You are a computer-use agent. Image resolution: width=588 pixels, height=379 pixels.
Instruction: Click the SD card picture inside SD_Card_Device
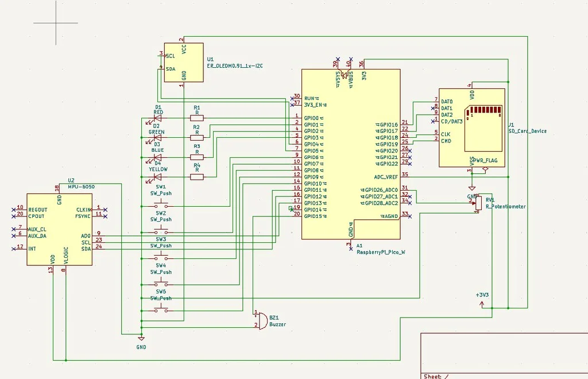[x=483, y=128]
